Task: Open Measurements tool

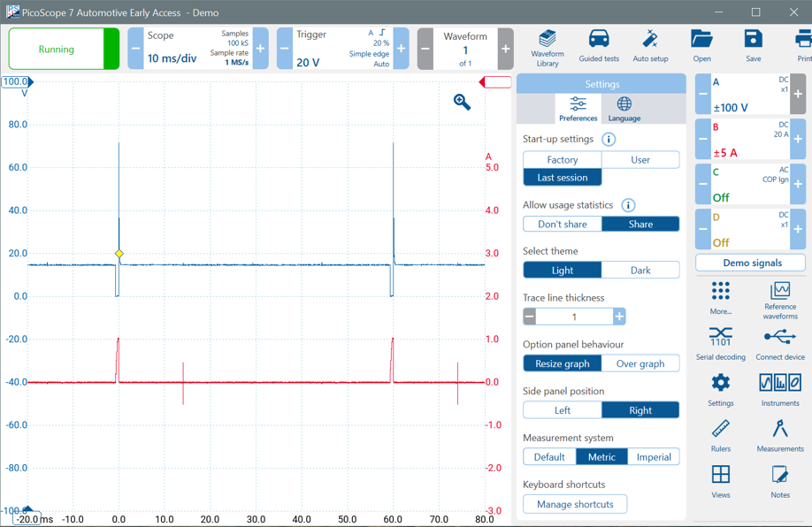Action: click(780, 435)
